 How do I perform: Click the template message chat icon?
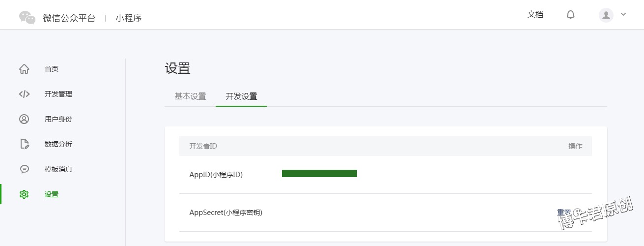click(24, 169)
